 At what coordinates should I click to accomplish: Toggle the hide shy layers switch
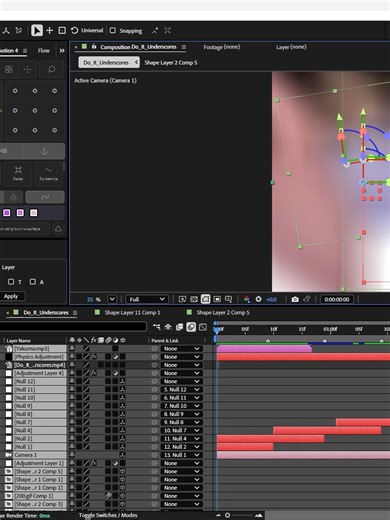tap(168, 327)
